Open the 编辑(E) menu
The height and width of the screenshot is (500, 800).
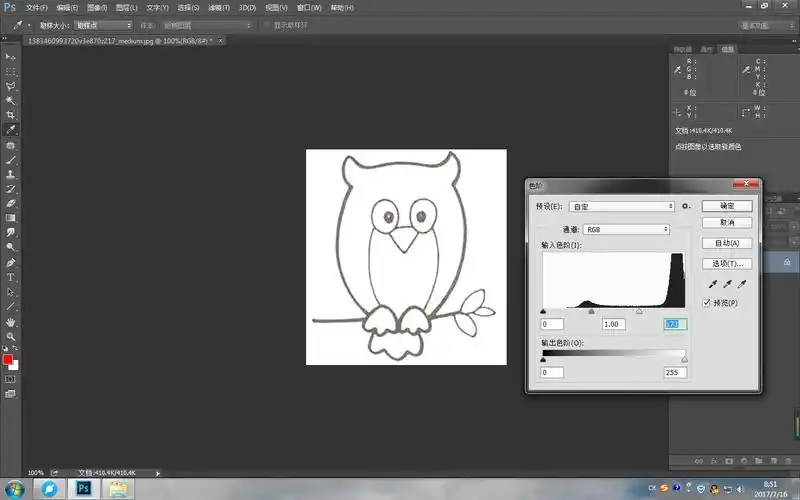point(67,8)
